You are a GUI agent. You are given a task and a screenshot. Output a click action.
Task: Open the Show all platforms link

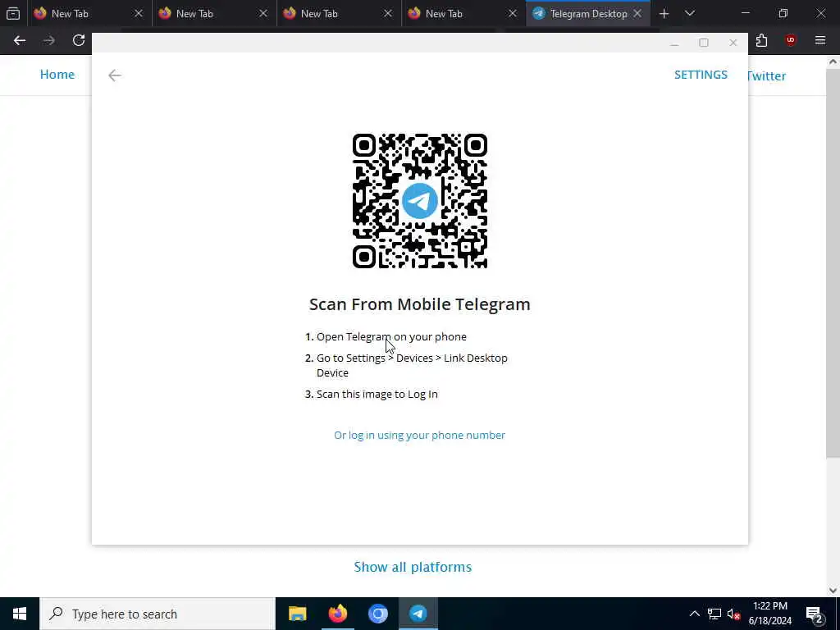coord(413,567)
